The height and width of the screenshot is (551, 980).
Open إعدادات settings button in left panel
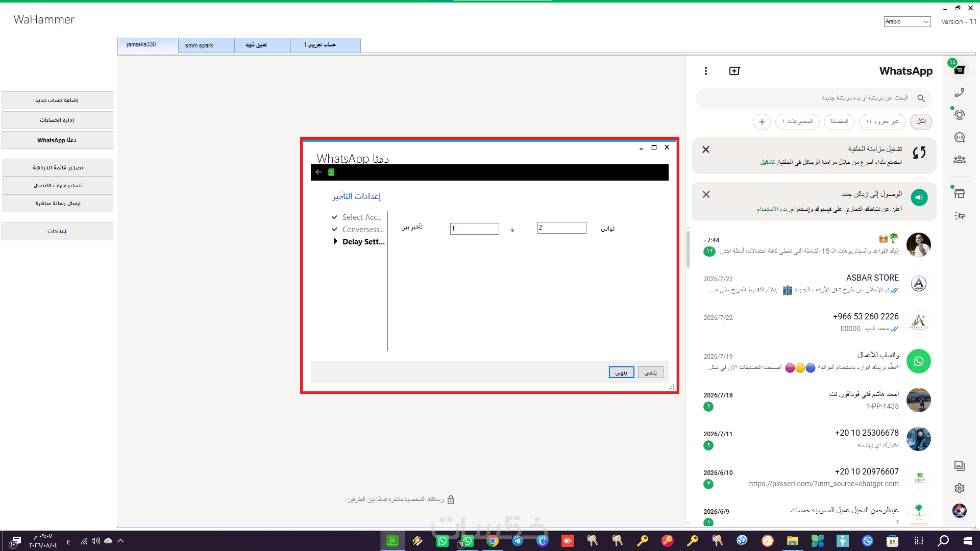(x=57, y=232)
